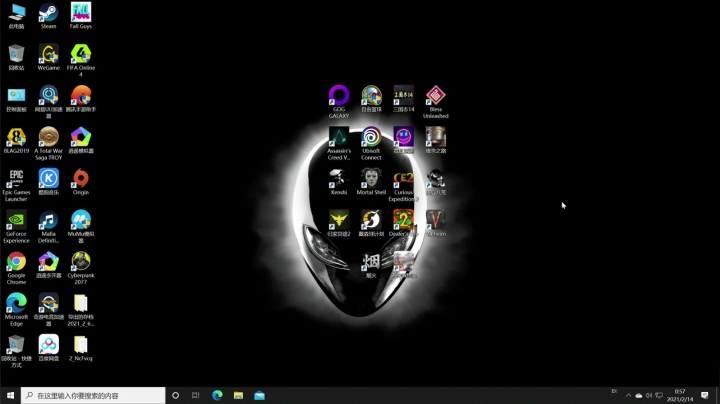
Task: Open Task View on taskbar
Action: coord(196,395)
